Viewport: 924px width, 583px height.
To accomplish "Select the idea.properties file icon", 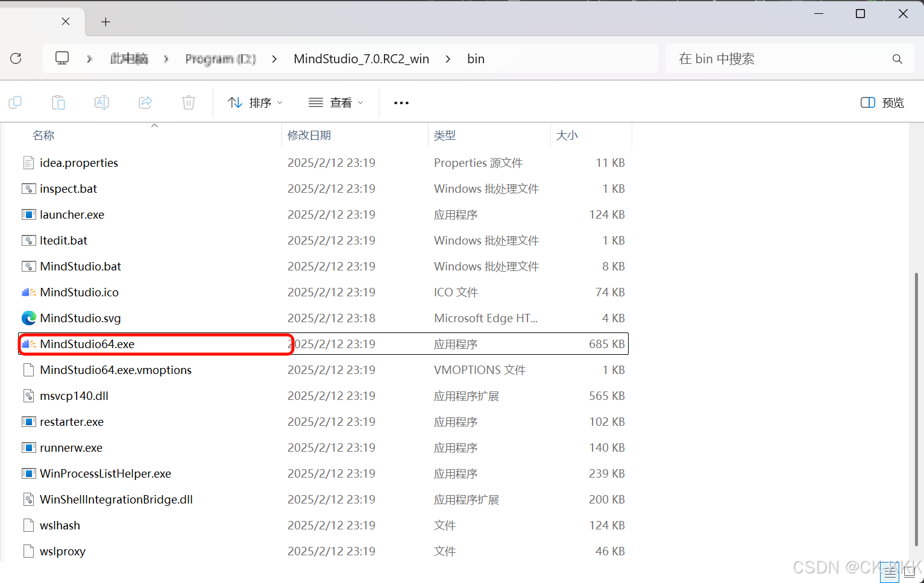I will [x=28, y=163].
